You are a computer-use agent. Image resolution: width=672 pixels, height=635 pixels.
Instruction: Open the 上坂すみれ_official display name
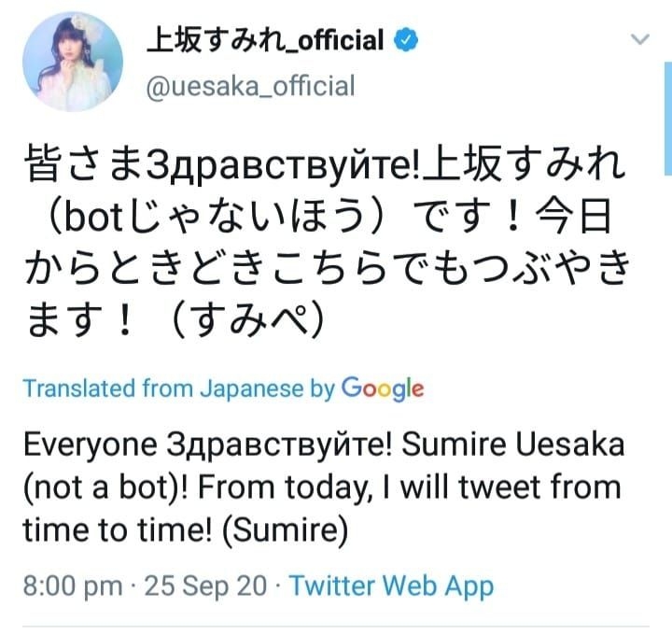265,41
